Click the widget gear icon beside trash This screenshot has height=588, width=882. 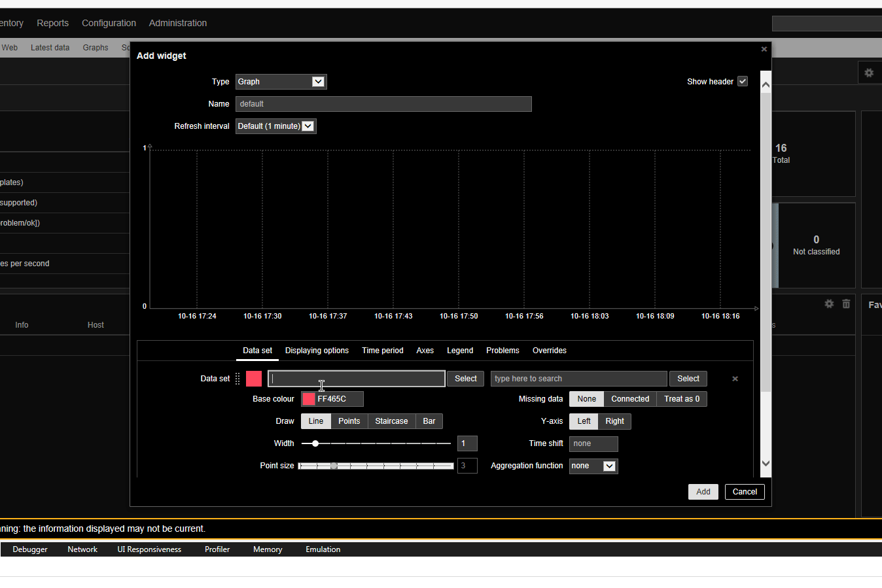click(x=829, y=303)
